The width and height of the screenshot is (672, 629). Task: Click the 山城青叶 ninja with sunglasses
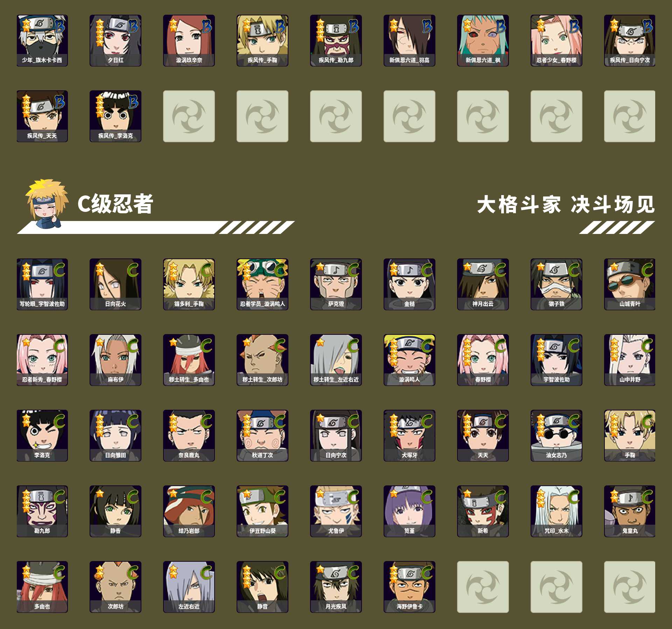pos(630,284)
